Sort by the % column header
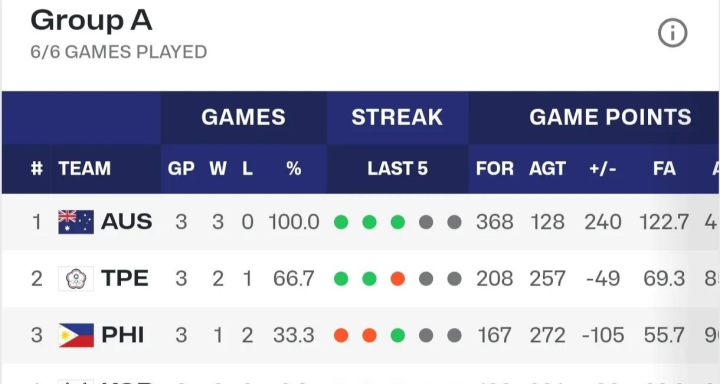The height and width of the screenshot is (384, 720). pyautogui.click(x=294, y=169)
